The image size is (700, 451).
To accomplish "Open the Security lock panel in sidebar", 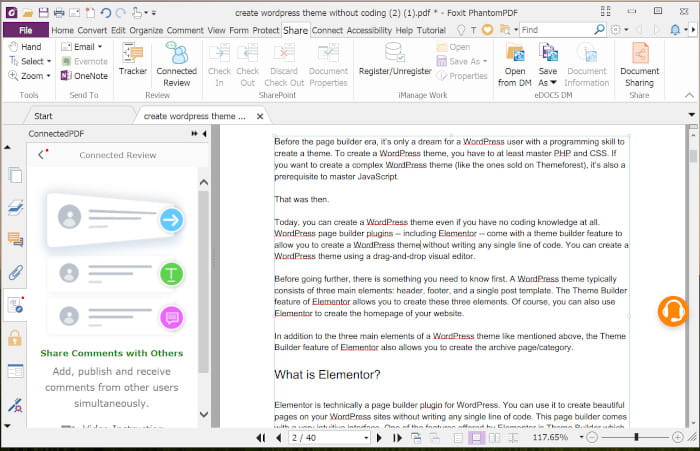I will (15, 338).
